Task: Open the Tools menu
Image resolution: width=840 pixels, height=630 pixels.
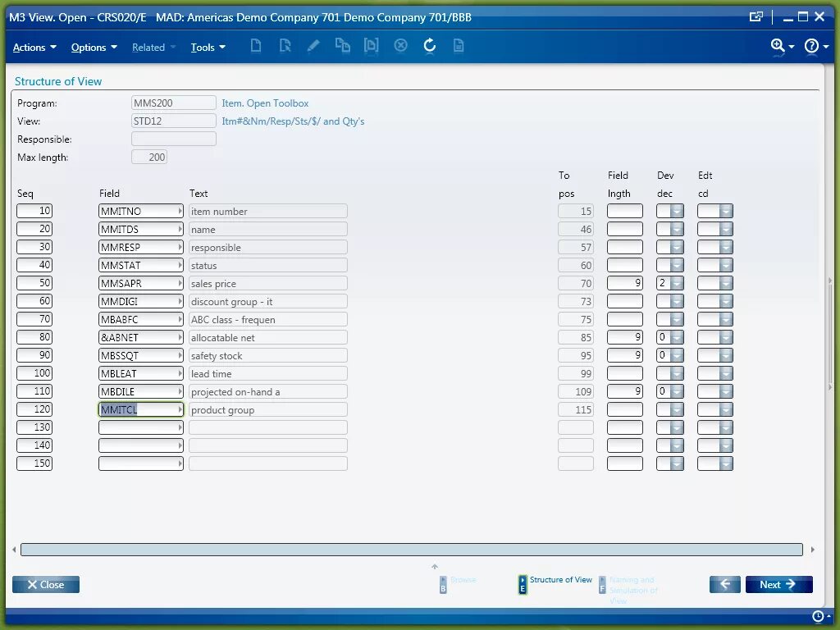Action: pos(208,47)
